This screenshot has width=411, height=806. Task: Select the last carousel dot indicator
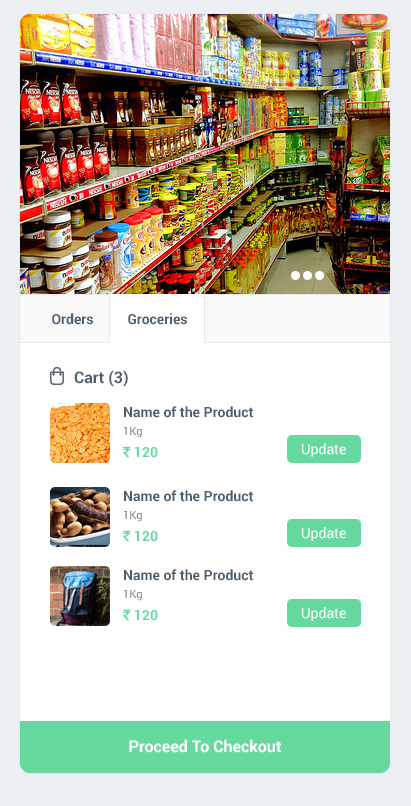[319, 276]
